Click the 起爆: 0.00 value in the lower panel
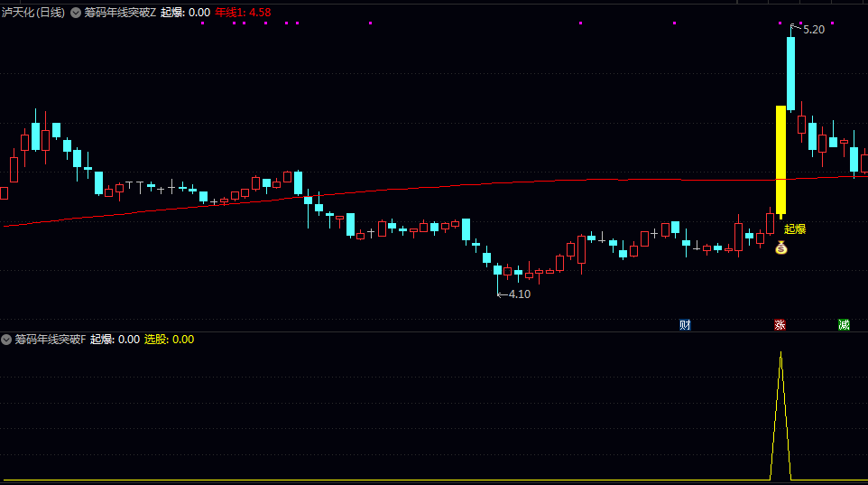The image size is (868, 485). point(115,340)
